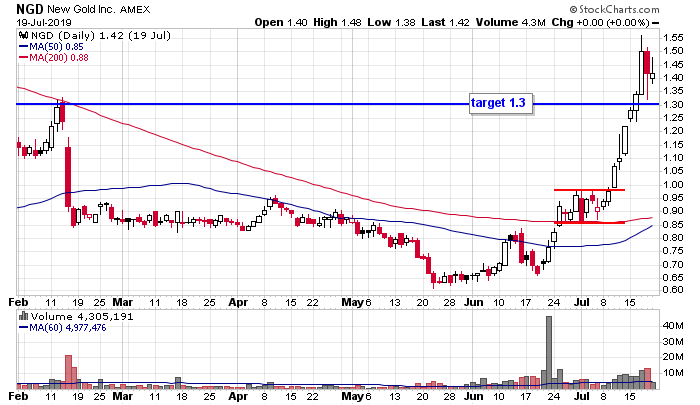Screen dimensions: 700x405
Task: Click the 1.55 price axis label
Action: (673, 38)
